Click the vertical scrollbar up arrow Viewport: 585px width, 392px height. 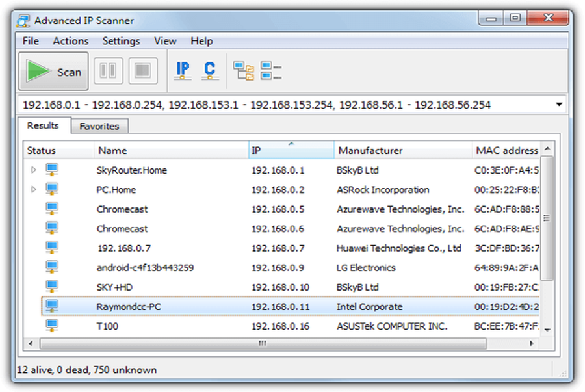click(547, 149)
